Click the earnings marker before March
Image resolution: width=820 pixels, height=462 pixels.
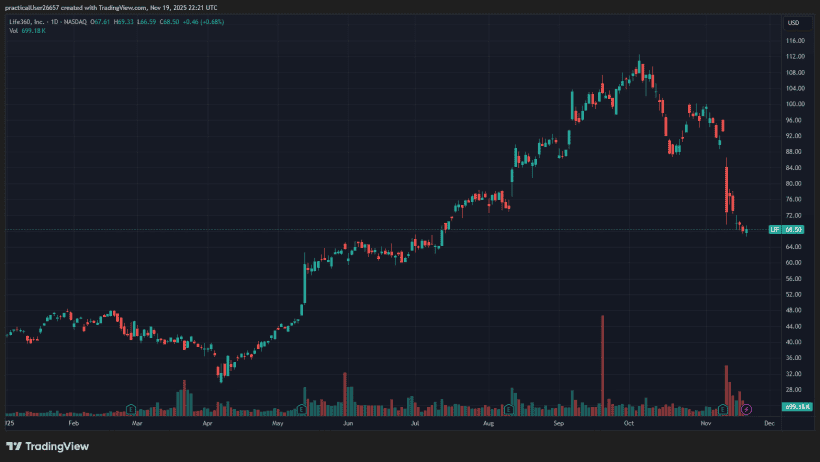pos(131,409)
